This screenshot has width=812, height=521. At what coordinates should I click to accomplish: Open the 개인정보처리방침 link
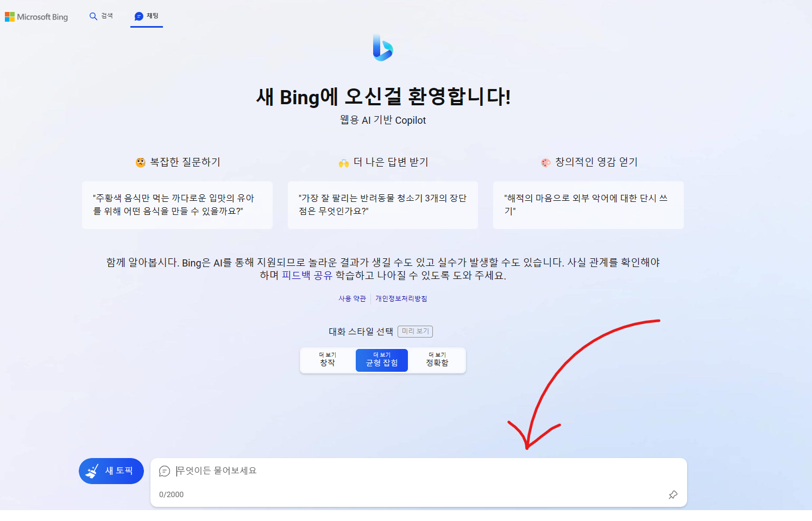[x=401, y=298]
